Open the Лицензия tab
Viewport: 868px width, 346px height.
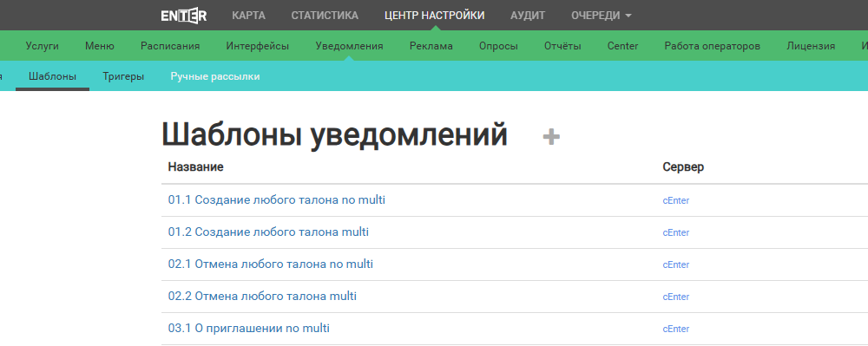[811, 46]
